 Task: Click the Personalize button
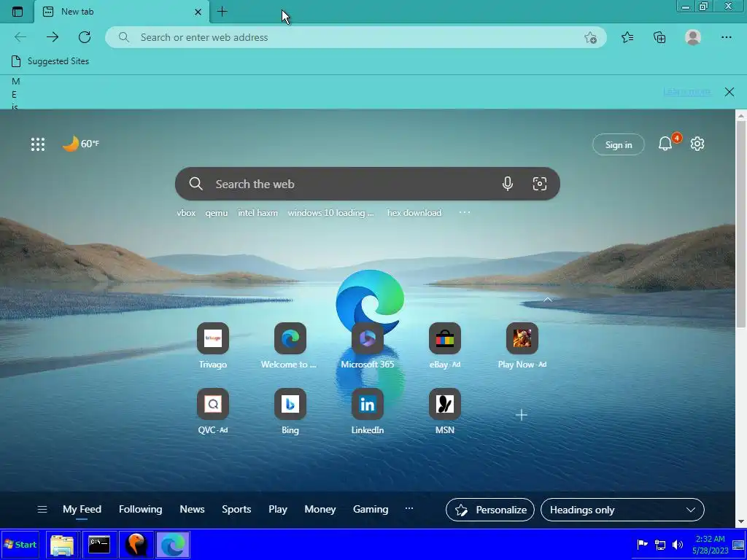(490, 510)
